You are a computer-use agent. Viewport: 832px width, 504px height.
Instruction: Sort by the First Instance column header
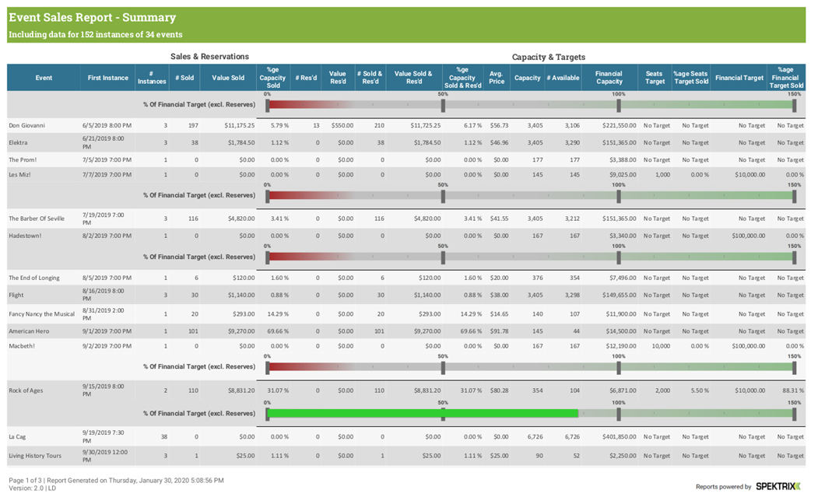[x=107, y=78]
